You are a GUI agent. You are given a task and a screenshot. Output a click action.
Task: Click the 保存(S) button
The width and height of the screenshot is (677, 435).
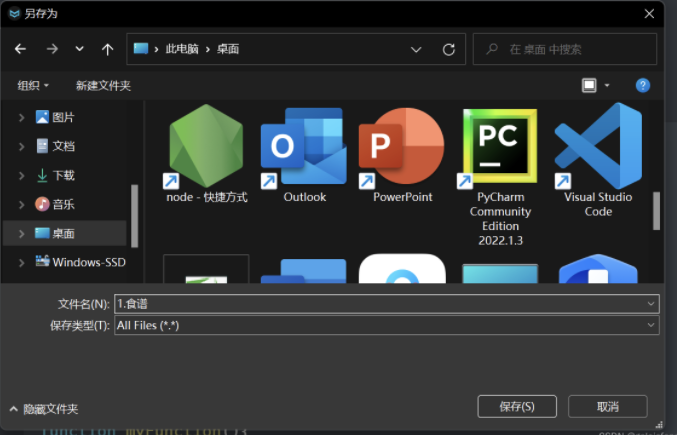[517, 406]
